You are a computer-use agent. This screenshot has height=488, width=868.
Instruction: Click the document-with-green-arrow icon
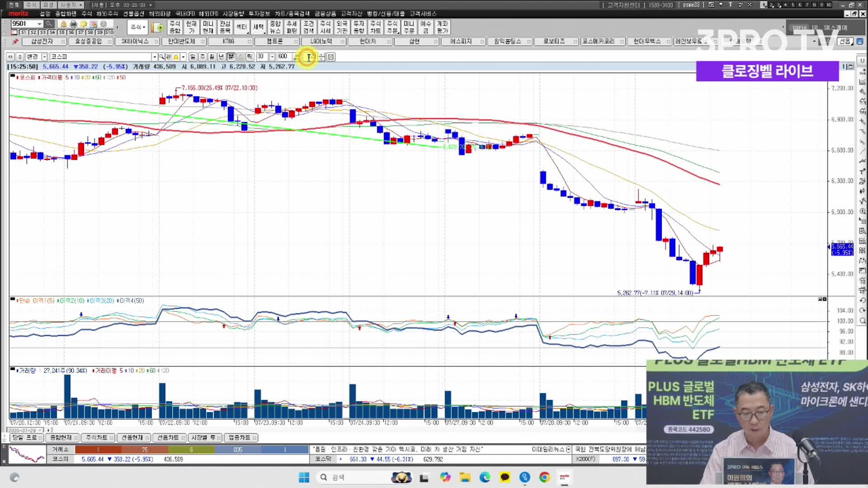(158, 28)
